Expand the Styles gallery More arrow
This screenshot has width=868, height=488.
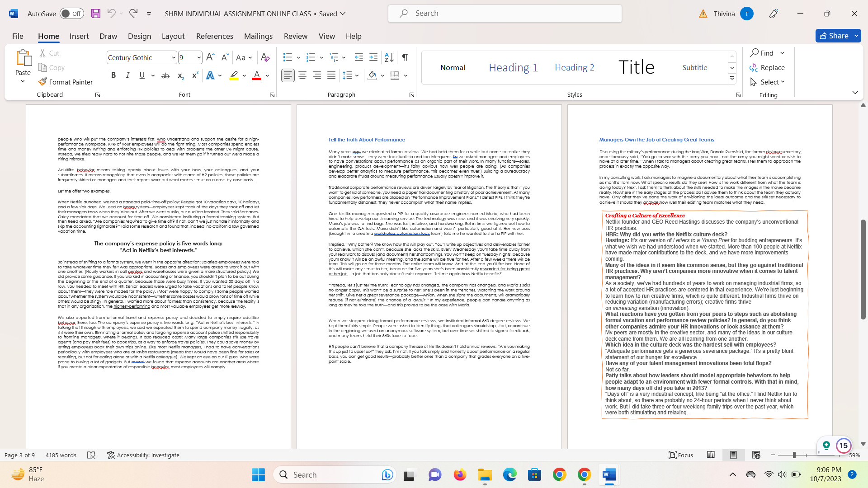coord(732,79)
